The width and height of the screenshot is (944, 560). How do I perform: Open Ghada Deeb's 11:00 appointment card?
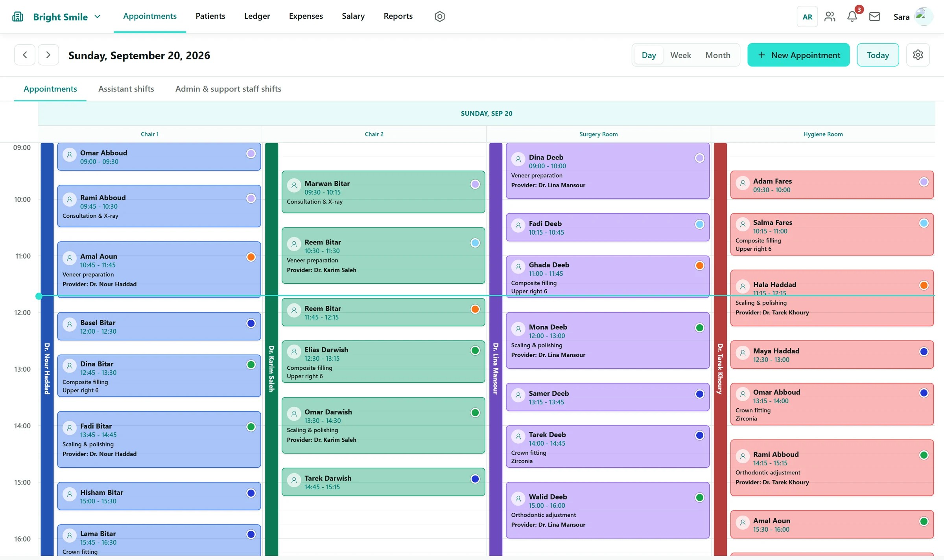pos(608,277)
